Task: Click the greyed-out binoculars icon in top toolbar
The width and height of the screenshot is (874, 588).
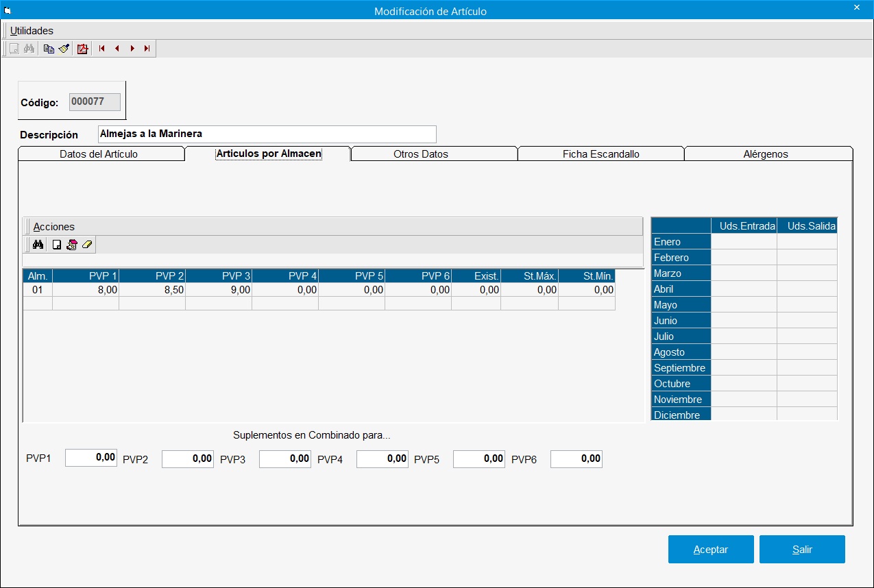Action: point(29,49)
